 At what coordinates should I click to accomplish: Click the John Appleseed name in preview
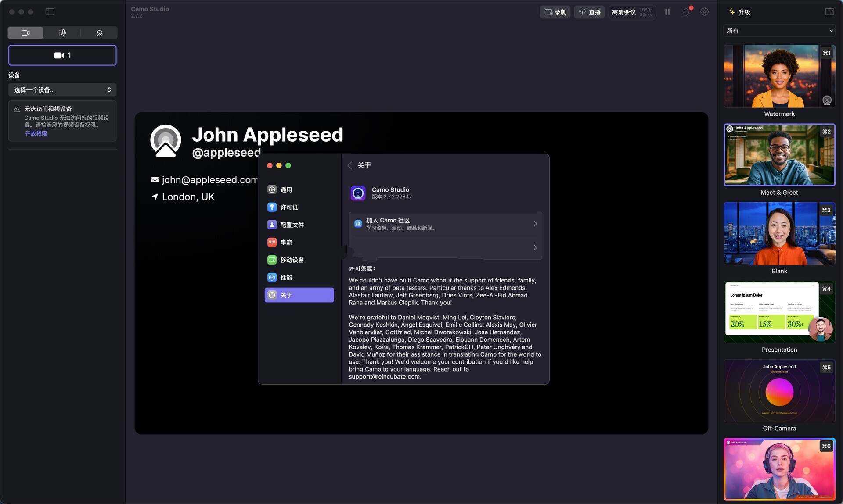267,135
